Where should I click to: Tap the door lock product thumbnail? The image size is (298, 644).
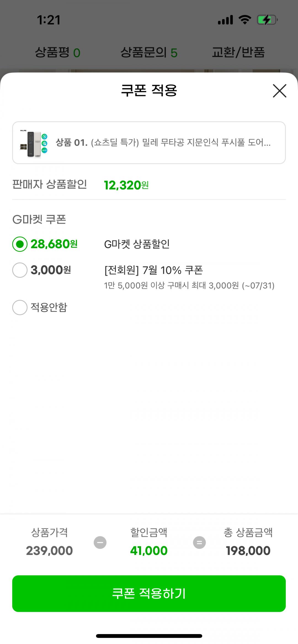[x=34, y=143]
